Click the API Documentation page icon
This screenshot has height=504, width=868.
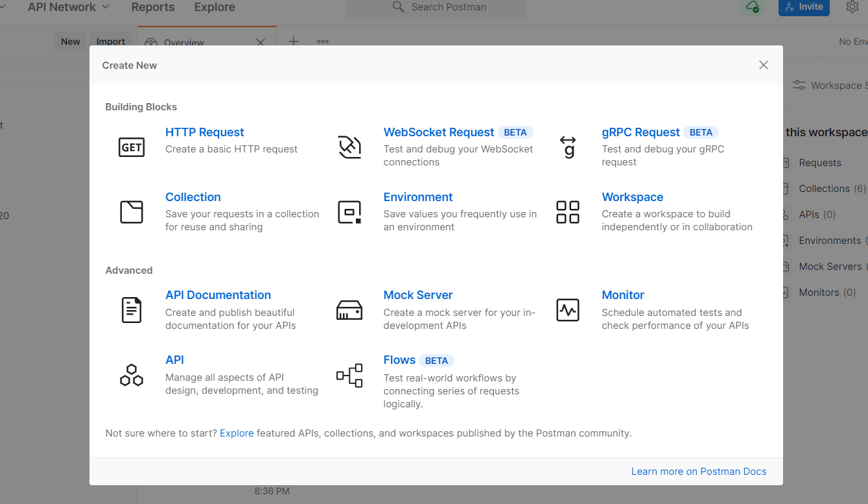pyautogui.click(x=132, y=310)
